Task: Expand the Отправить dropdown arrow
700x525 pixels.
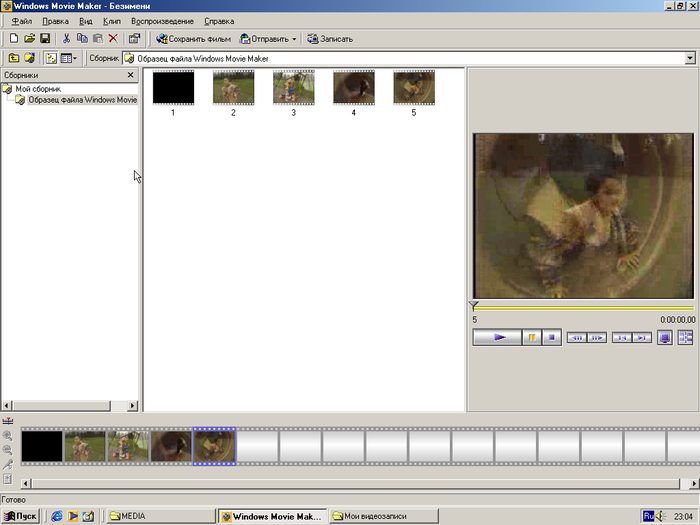Action: [294, 39]
